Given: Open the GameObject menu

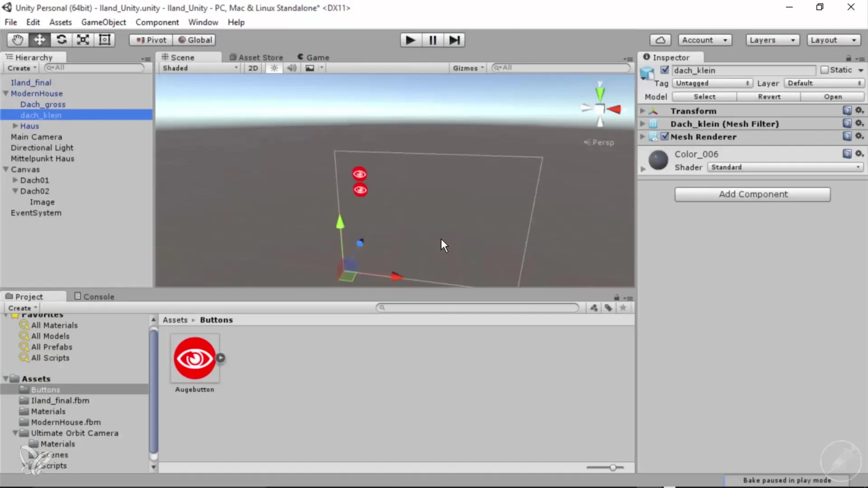Looking at the screenshot, I should tap(104, 22).
